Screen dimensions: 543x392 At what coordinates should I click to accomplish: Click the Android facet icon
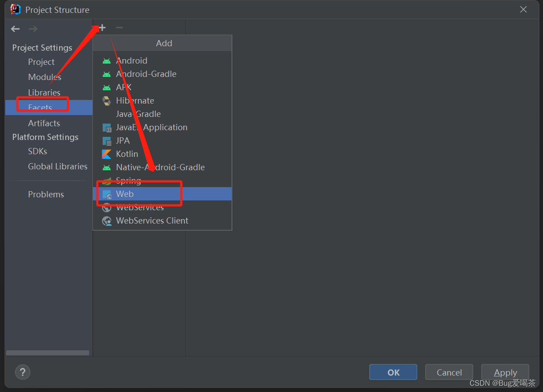pyautogui.click(x=107, y=61)
